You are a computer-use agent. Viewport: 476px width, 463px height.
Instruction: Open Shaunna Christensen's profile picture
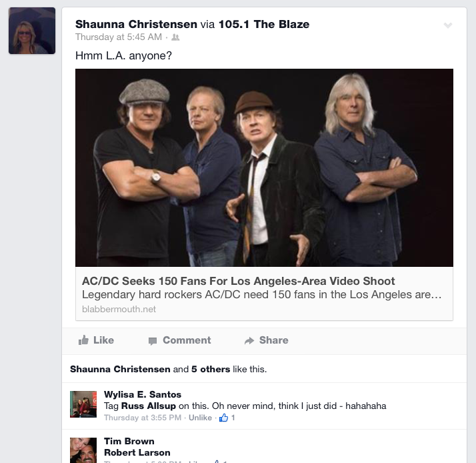click(32, 31)
